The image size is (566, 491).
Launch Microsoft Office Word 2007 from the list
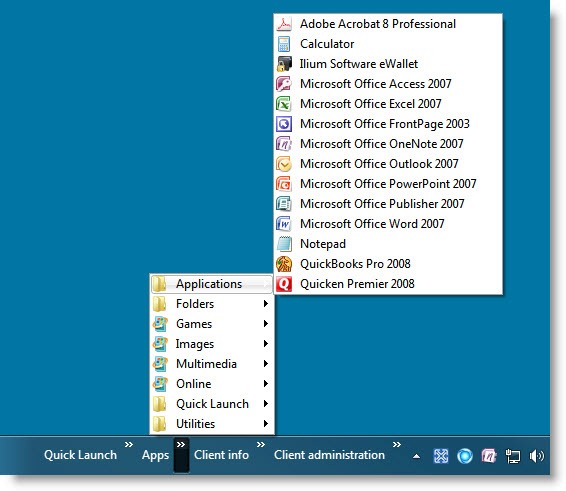point(372,224)
